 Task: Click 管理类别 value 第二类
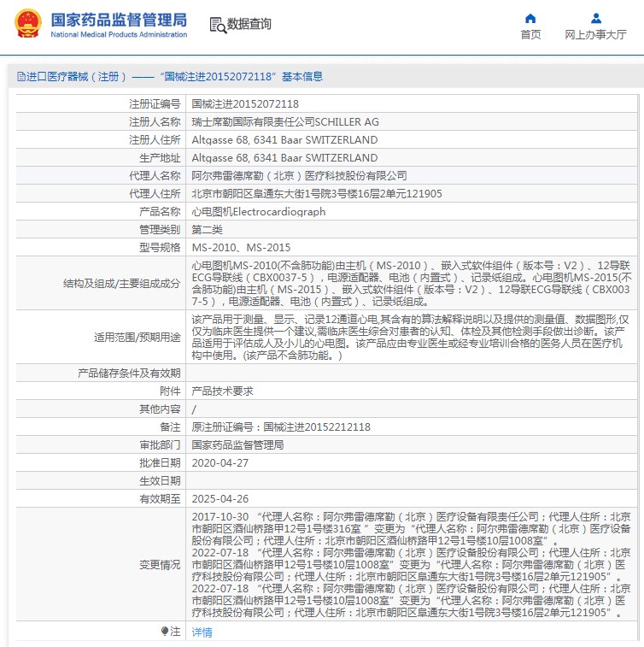coord(207,229)
